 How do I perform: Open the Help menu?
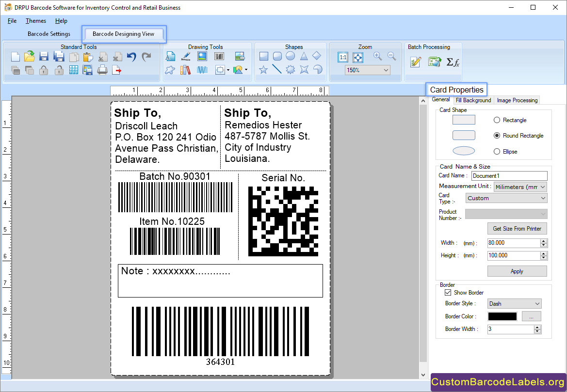(x=61, y=21)
